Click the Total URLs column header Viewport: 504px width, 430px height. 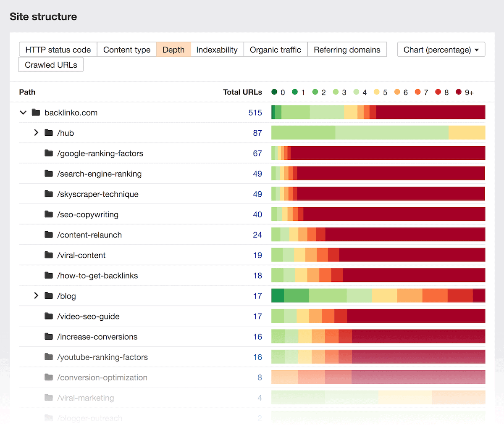pos(242,92)
